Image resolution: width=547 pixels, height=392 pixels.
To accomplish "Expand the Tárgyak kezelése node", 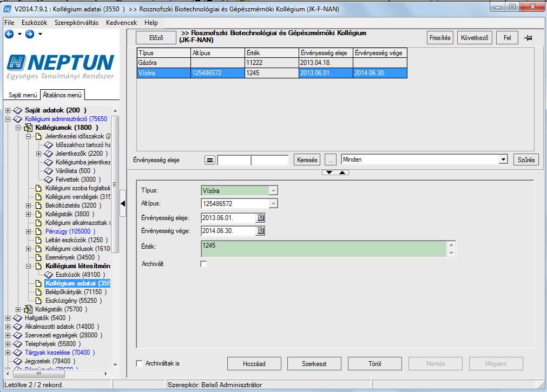I will click(8, 353).
